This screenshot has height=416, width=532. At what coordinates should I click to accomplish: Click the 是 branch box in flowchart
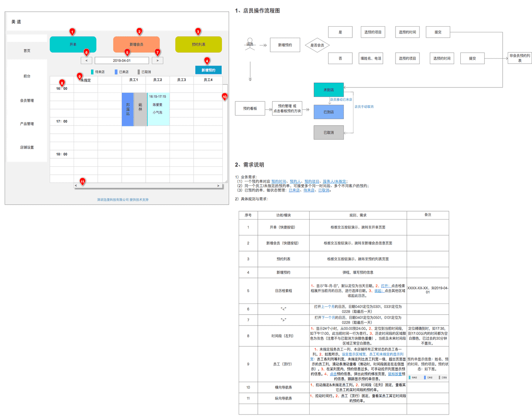(x=340, y=32)
